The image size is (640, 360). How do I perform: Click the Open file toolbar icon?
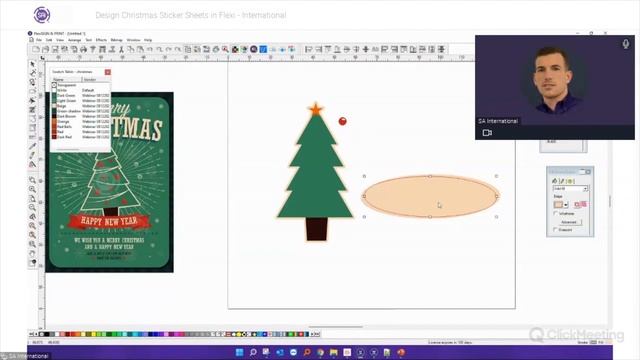pyautogui.click(x=45, y=49)
